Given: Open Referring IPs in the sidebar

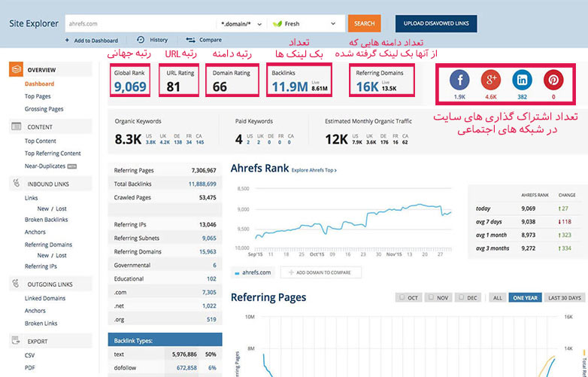Looking at the screenshot, I should tap(41, 266).
